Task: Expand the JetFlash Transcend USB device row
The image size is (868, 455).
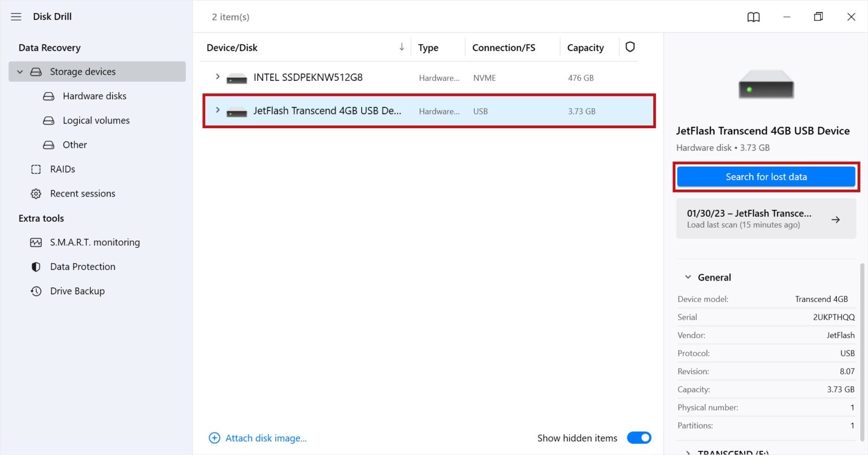Action: (x=218, y=111)
